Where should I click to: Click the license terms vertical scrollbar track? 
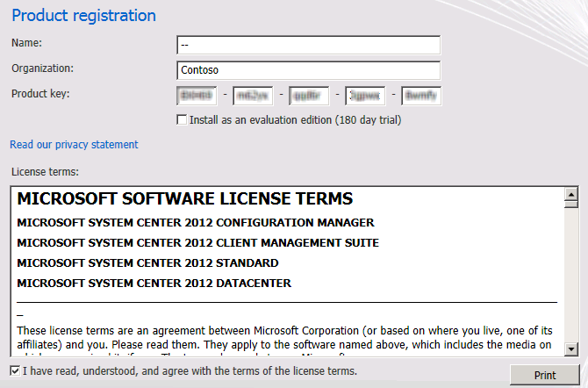click(x=570, y=272)
